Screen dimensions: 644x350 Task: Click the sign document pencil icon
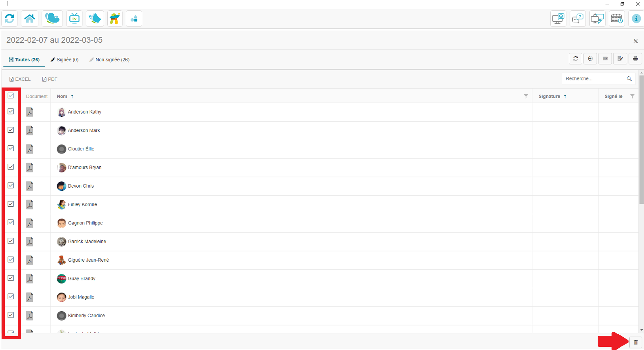(x=620, y=59)
